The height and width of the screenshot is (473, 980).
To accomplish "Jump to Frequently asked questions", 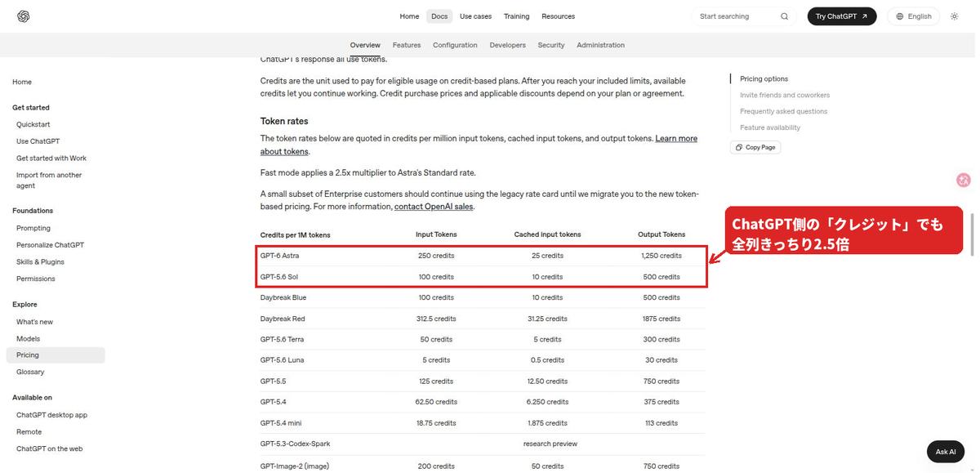I will point(783,111).
